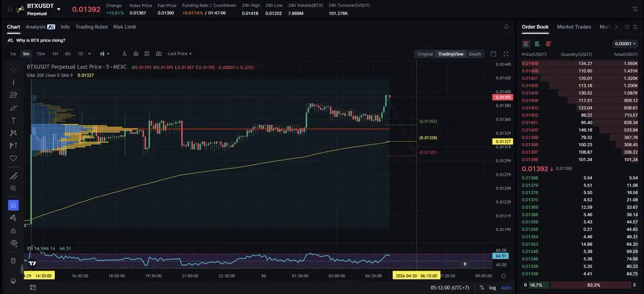This screenshot has width=644, height=294.
Task: Select the Order Book tab
Action: pos(535,27)
